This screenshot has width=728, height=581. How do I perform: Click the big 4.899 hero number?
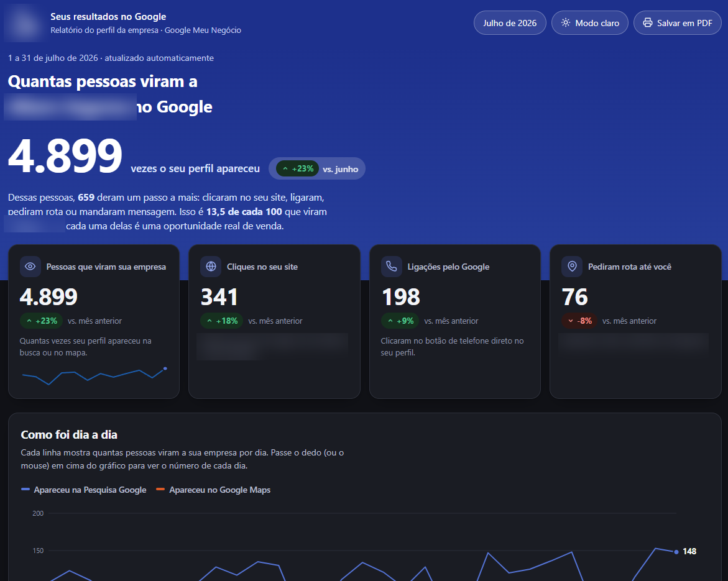[65, 155]
